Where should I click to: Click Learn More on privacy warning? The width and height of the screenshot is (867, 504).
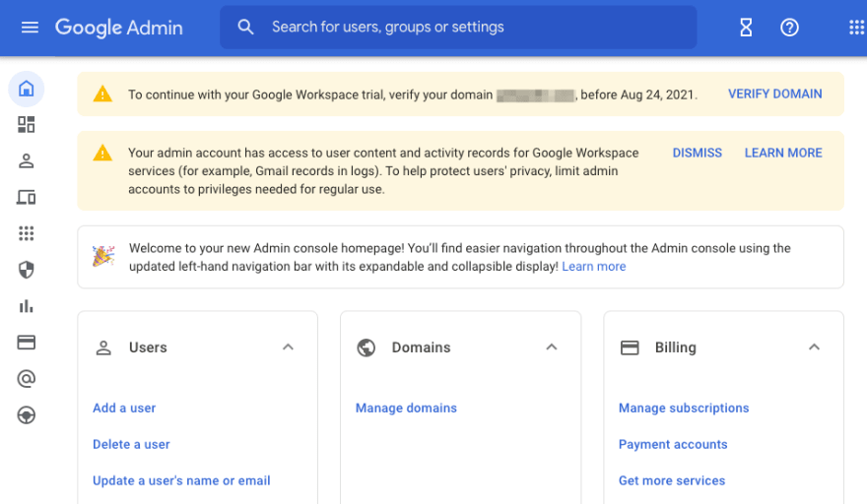click(x=783, y=154)
